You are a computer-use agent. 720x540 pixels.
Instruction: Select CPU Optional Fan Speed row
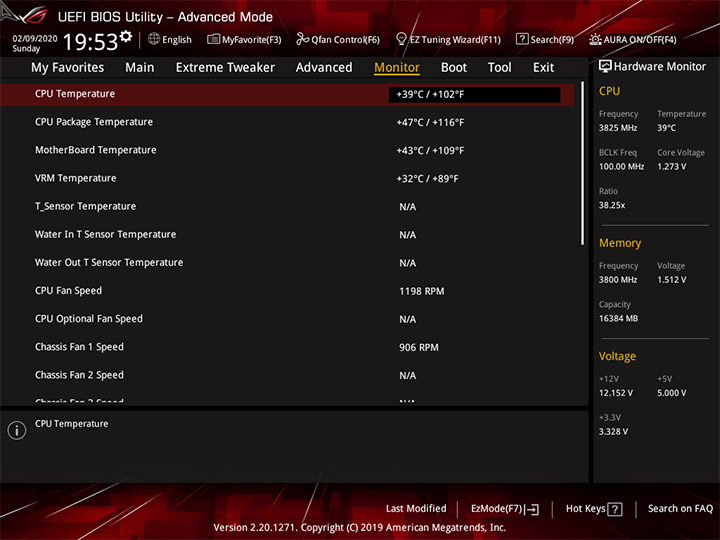point(287,319)
